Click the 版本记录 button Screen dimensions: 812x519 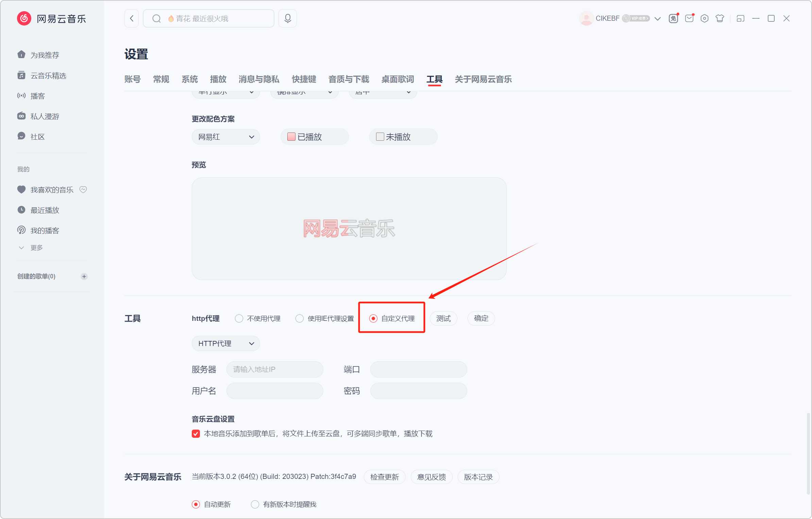[x=478, y=477]
